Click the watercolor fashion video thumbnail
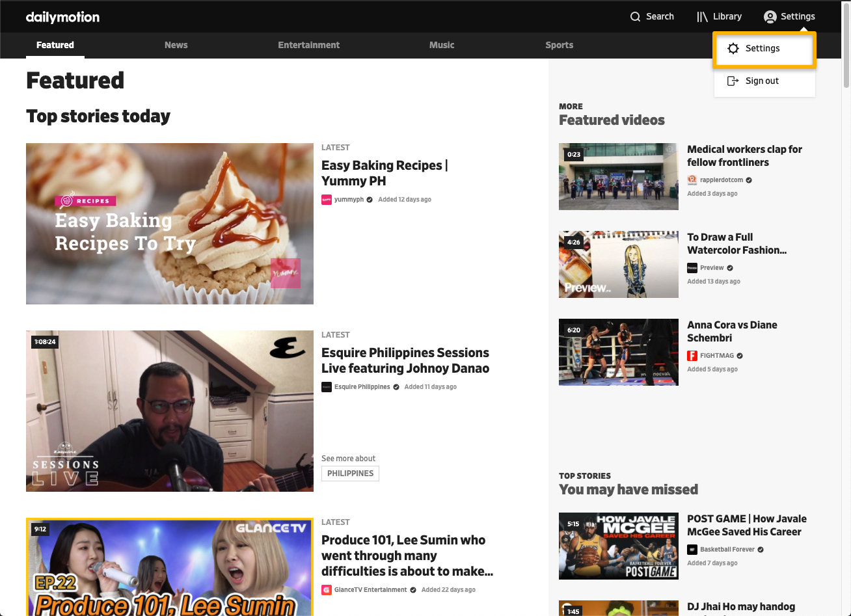851x616 pixels. (x=619, y=264)
